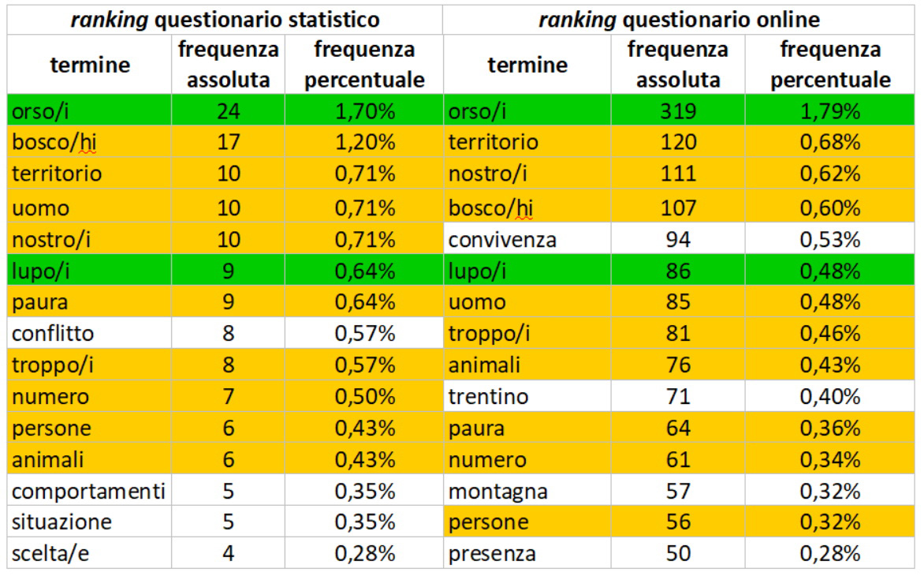Click the 'comportamenti' term cell
Image resolution: width=924 pixels, height=576 pixels.
(x=89, y=491)
